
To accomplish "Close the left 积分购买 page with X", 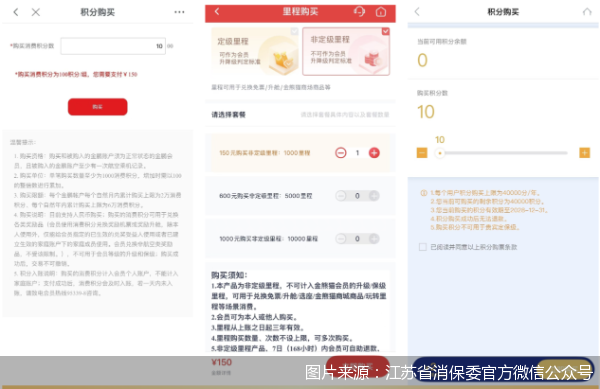I will tap(36, 12).
